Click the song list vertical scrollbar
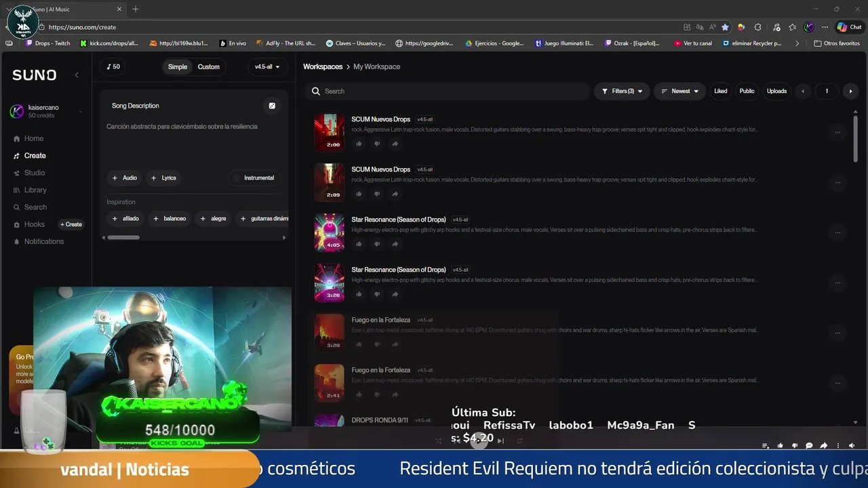This screenshot has width=868, height=488. 855,138
